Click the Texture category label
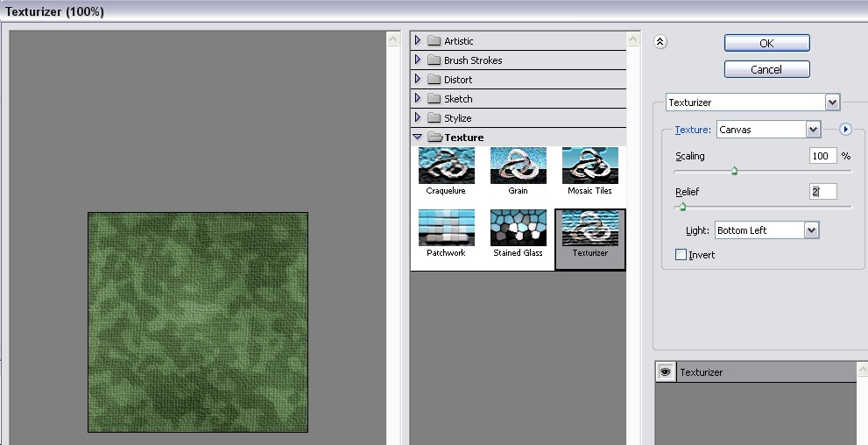 coord(464,138)
